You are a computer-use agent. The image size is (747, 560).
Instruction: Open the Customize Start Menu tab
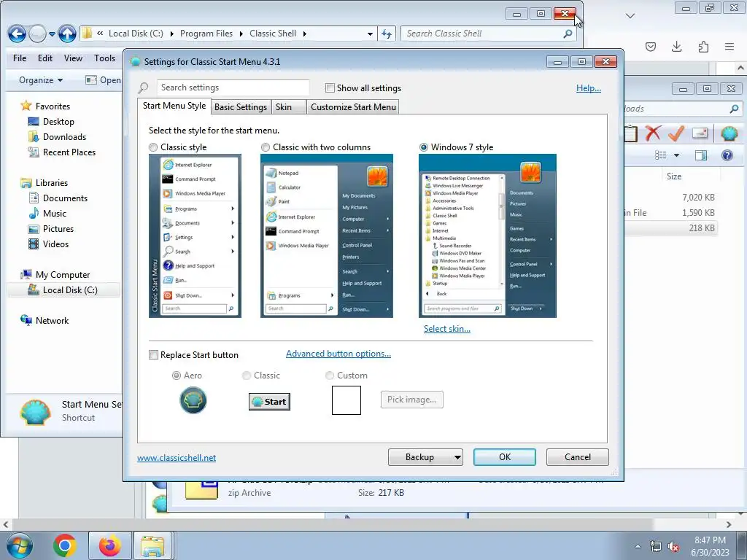pyautogui.click(x=353, y=107)
